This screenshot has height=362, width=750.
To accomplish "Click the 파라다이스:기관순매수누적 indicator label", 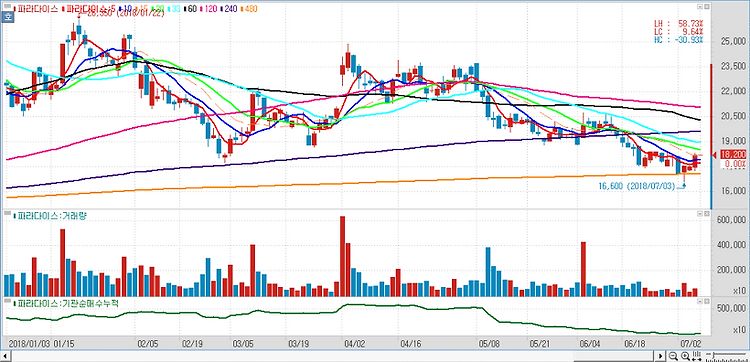I will pos(66,303).
